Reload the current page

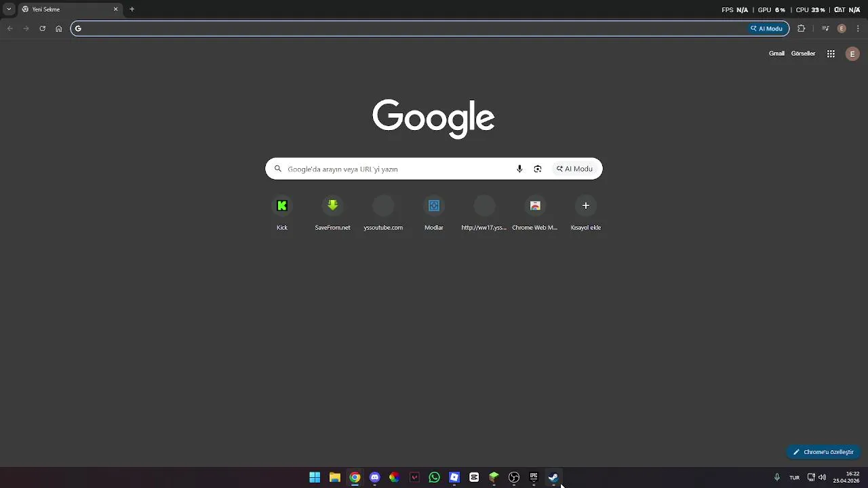[42, 28]
